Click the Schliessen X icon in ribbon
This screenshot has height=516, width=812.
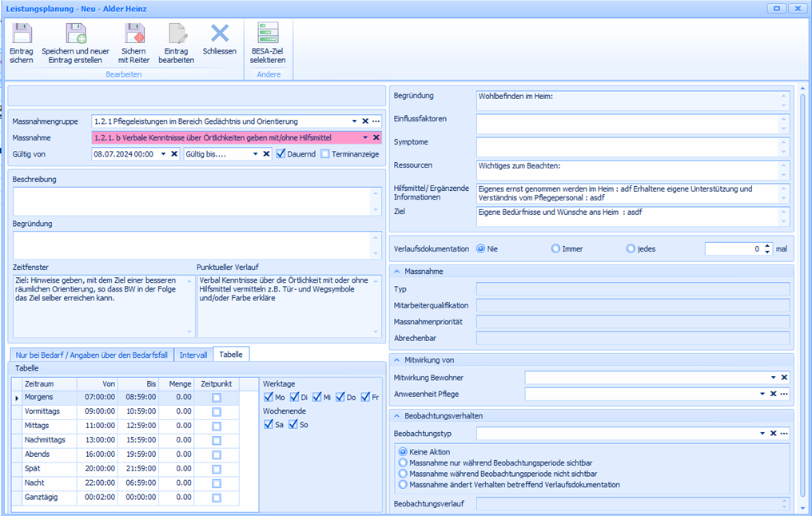tap(220, 33)
